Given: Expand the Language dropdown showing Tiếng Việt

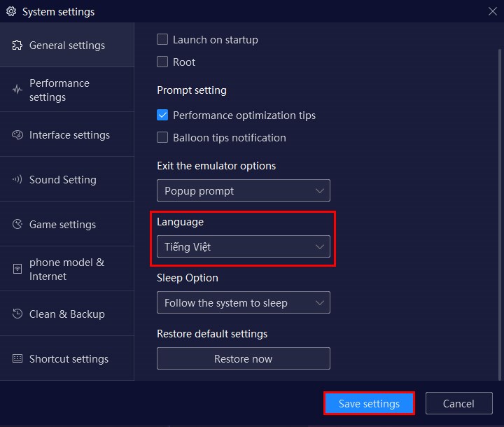Looking at the screenshot, I should click(x=243, y=246).
